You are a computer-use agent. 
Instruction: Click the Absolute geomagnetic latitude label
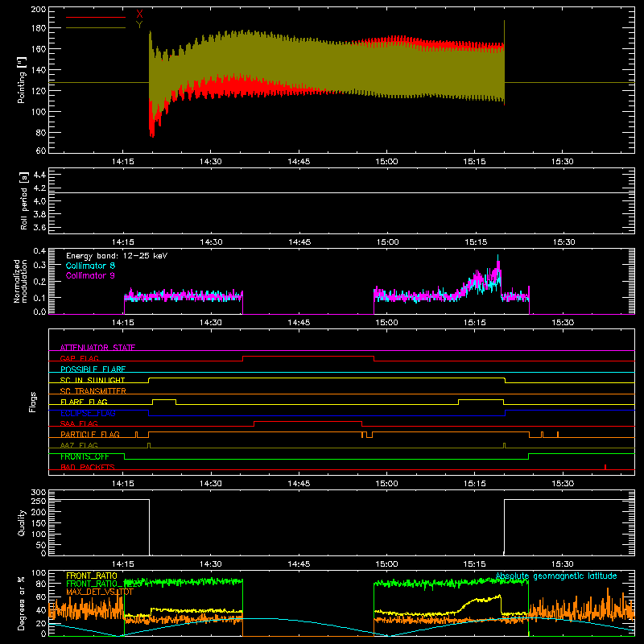point(556,576)
